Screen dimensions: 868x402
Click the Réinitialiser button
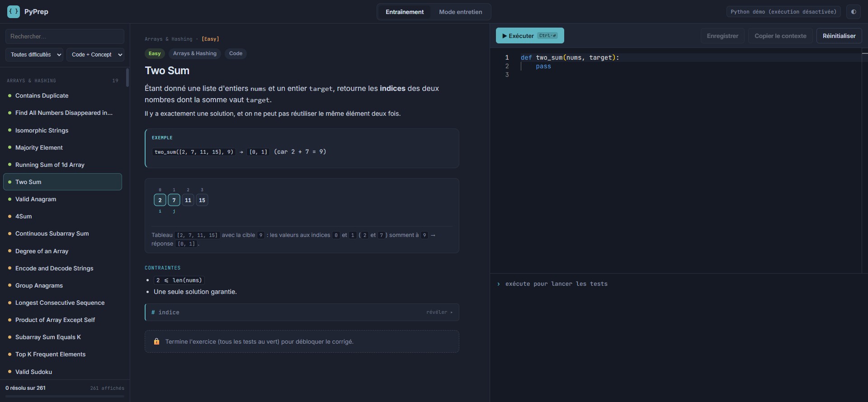pyautogui.click(x=839, y=36)
